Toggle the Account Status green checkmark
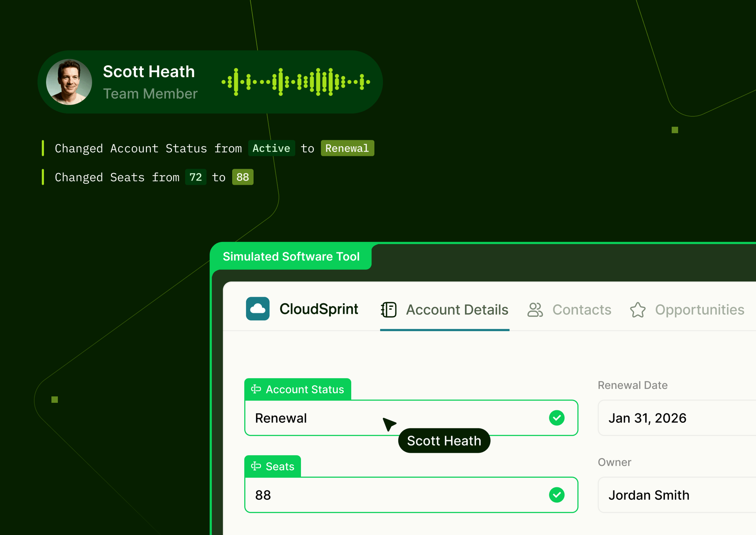The height and width of the screenshot is (535, 756). [556, 418]
